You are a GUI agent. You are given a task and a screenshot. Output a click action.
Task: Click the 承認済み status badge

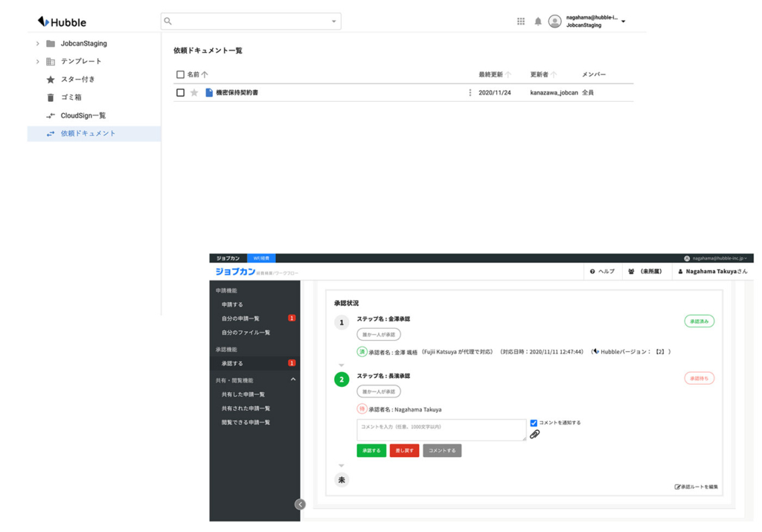pyautogui.click(x=699, y=321)
